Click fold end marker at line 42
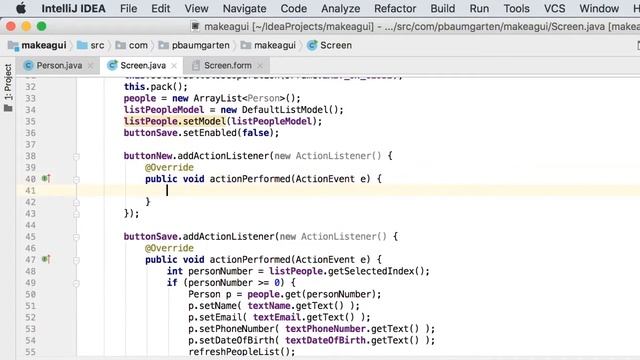The width and height of the screenshot is (640, 360). (x=76, y=202)
